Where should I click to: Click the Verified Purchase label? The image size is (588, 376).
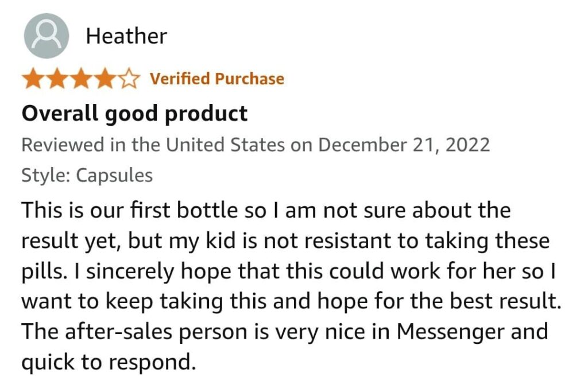tap(216, 79)
